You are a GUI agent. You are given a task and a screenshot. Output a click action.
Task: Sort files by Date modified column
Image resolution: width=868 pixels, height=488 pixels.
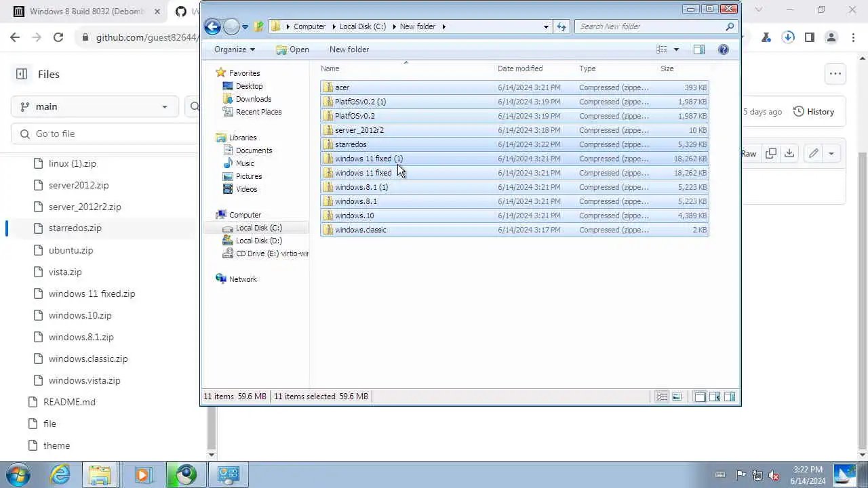point(535,68)
